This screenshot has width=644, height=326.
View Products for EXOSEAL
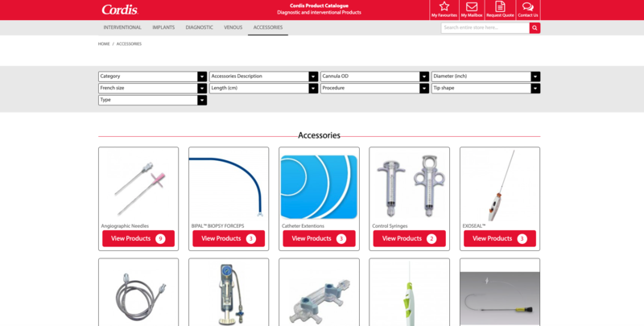coord(500,238)
